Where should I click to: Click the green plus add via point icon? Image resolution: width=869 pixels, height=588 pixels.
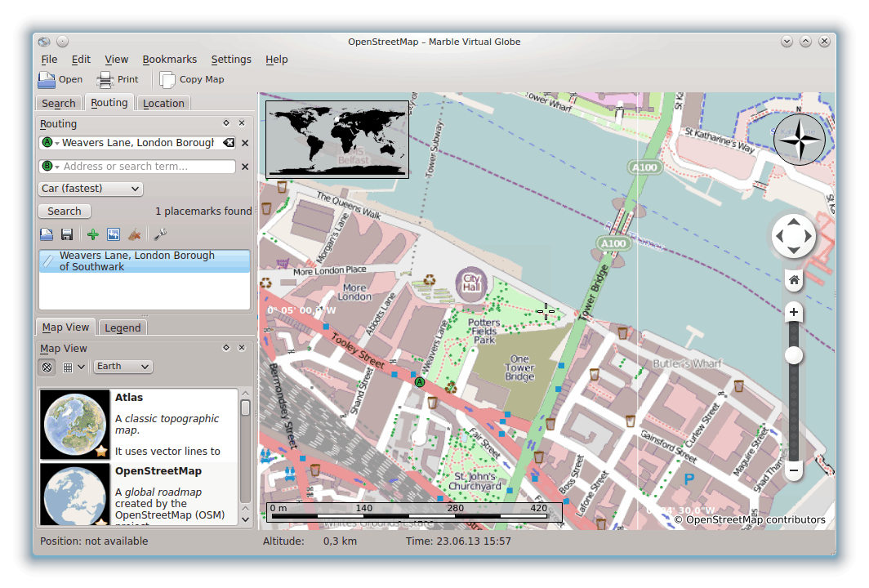click(92, 235)
